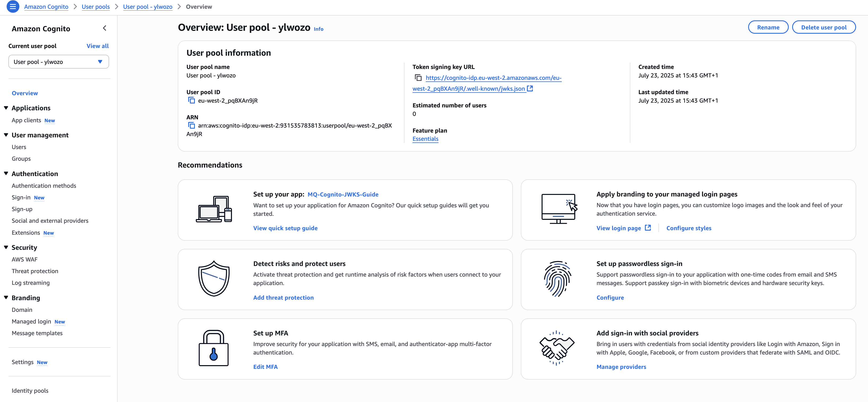This screenshot has width=868, height=402.
Task: Open Domain under Branding
Action: (x=22, y=310)
